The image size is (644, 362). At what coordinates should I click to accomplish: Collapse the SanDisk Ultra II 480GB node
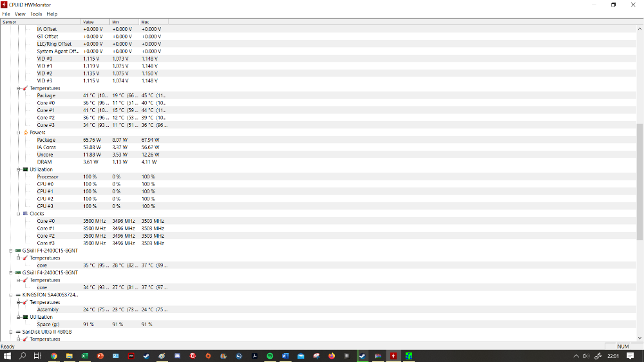point(11,332)
